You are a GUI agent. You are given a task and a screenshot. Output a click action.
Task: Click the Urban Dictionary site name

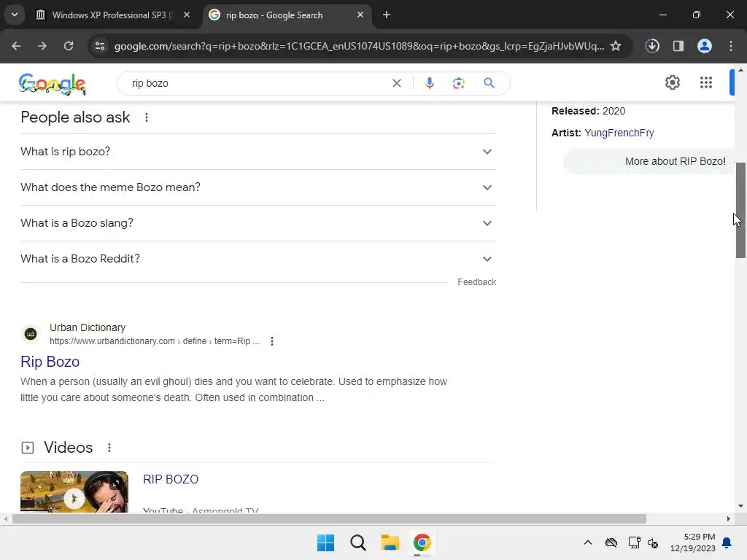(x=88, y=327)
